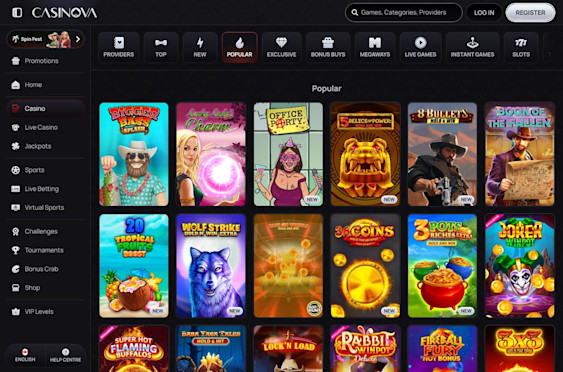Click the Virtual Sports icon
Screen dimensions: 563x372
(x=15, y=208)
